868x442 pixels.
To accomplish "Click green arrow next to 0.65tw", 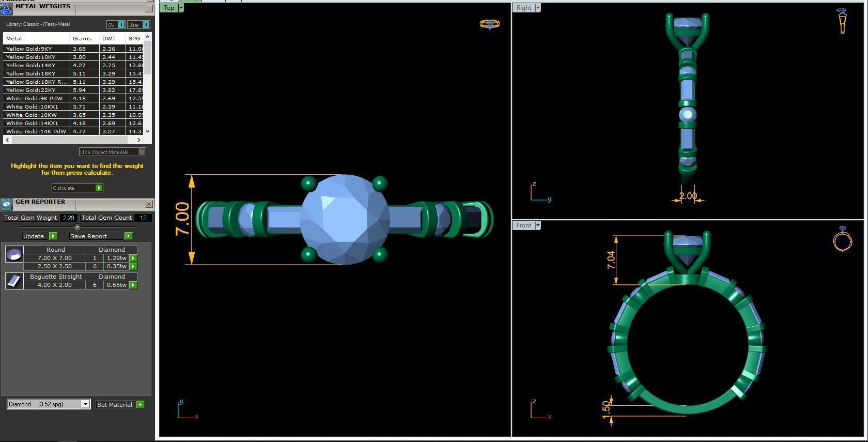I will tap(133, 285).
